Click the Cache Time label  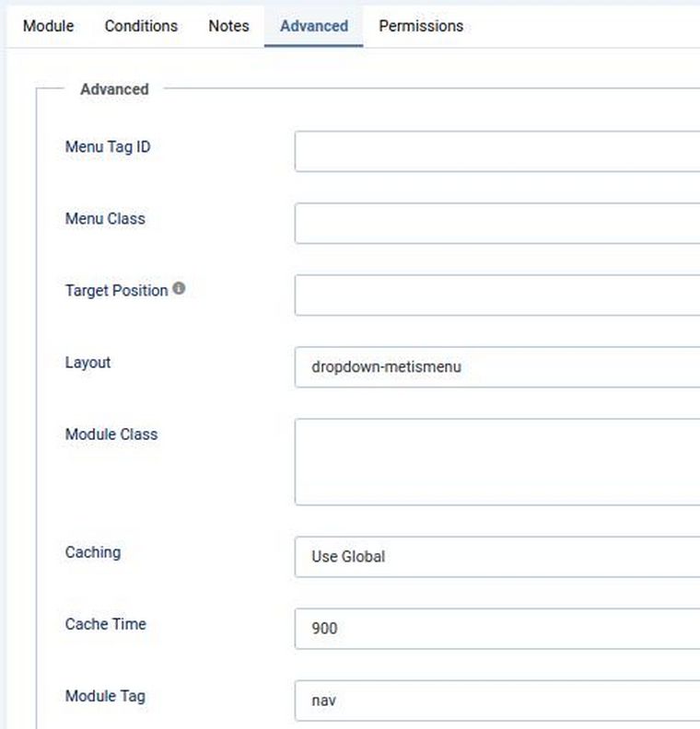[x=105, y=624]
